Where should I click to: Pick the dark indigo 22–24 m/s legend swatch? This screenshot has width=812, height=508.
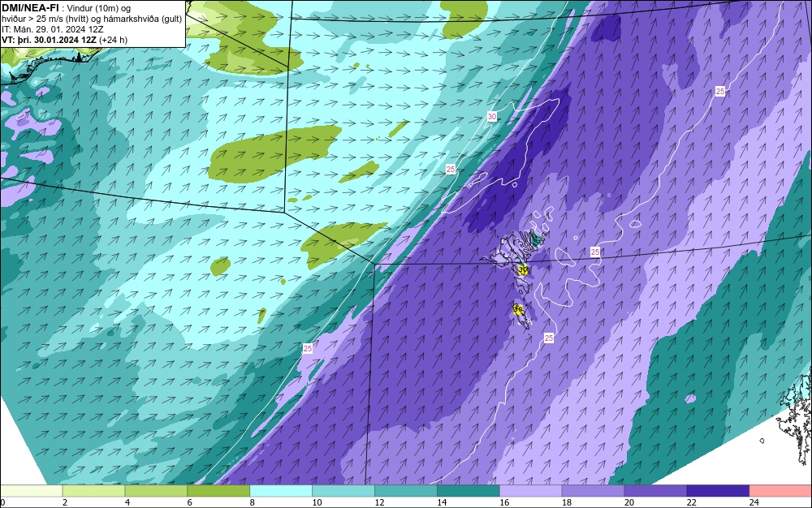click(719, 491)
